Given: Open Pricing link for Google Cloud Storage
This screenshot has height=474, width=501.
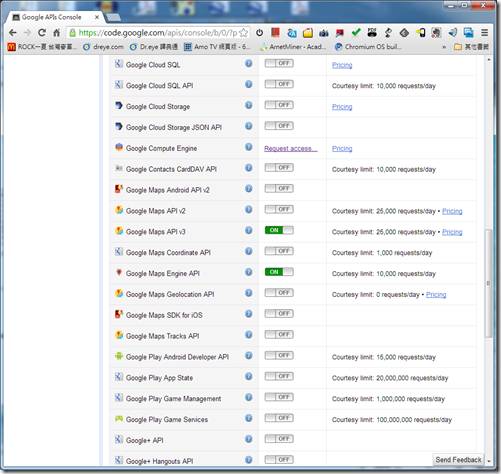Looking at the screenshot, I should click(342, 107).
